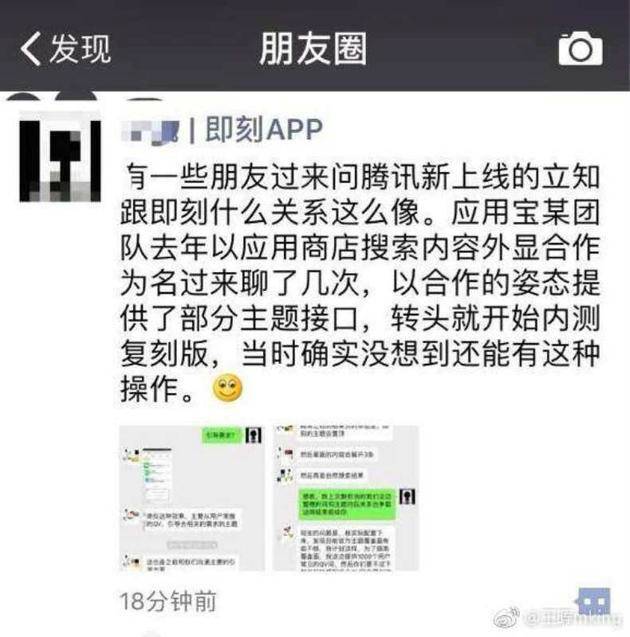Viewport: 630px width, 637px height.
Task: Open the camera to post a moment
Action: (580, 48)
